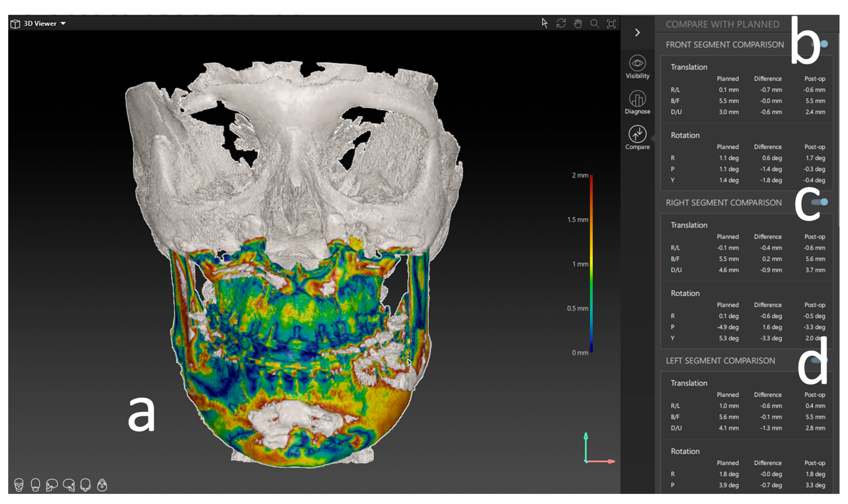
Task: Collapse side panel with chevron arrow
Action: pyautogui.click(x=637, y=32)
